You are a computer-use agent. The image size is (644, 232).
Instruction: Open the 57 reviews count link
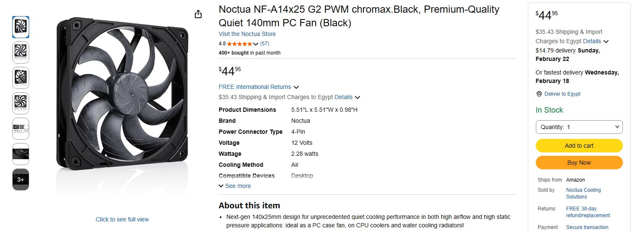(265, 44)
